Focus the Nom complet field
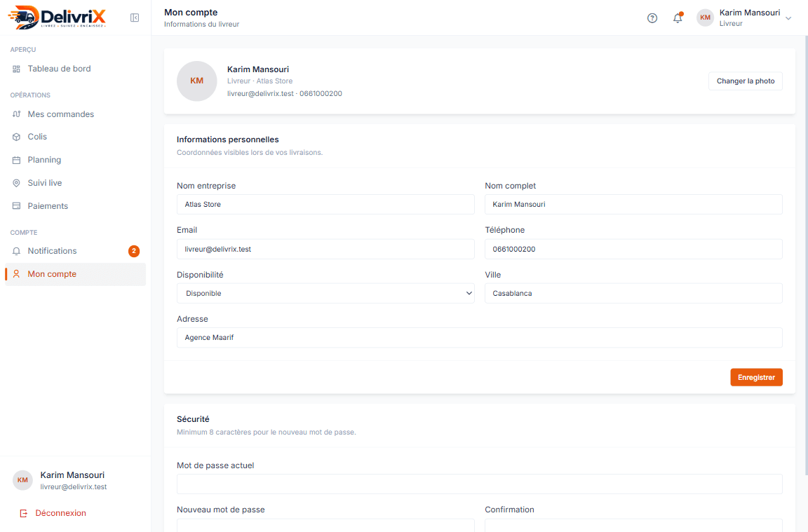 (x=633, y=205)
